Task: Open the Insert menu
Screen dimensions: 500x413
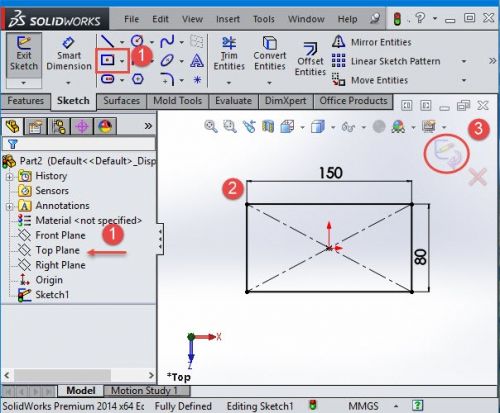Action: coord(228,19)
